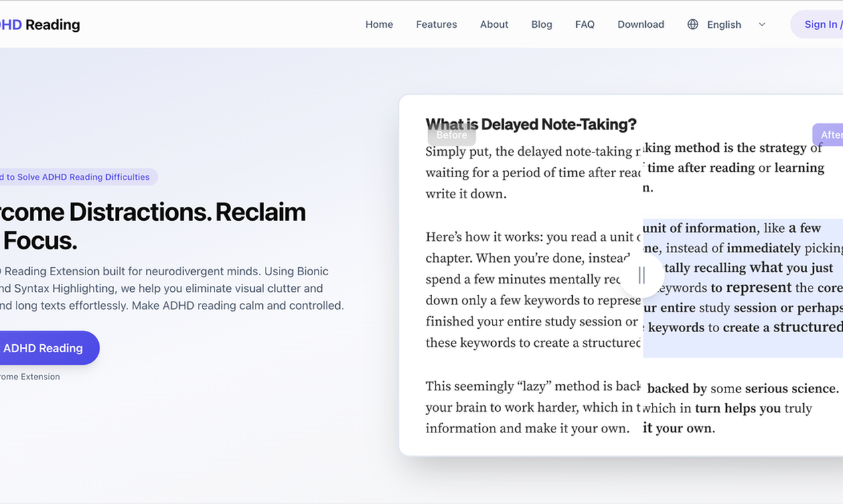Click the ADHD Reading install button
This screenshot has width=843, height=504.
(48, 348)
